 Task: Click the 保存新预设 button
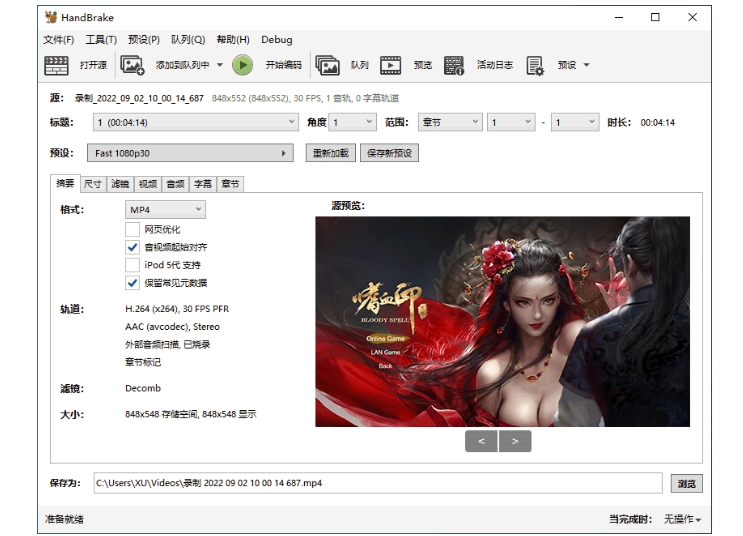click(x=390, y=153)
